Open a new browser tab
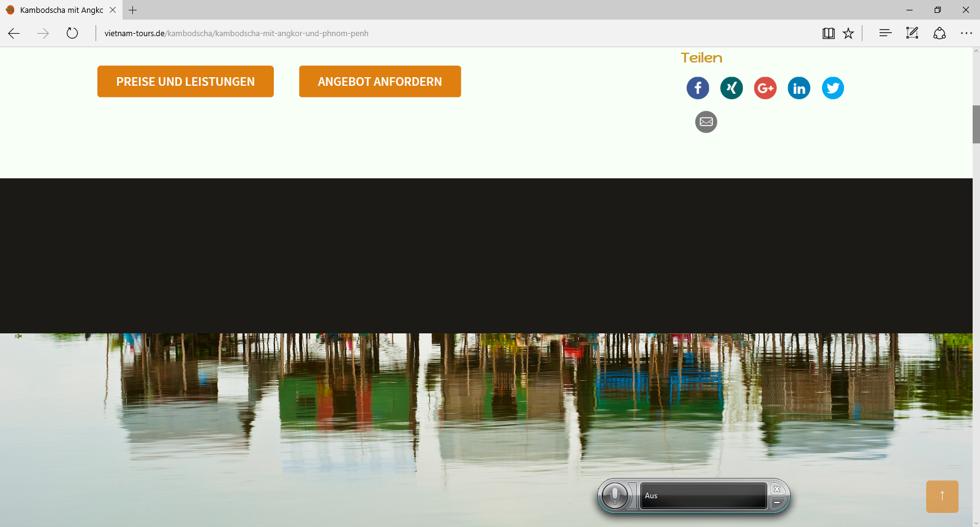 tap(133, 10)
